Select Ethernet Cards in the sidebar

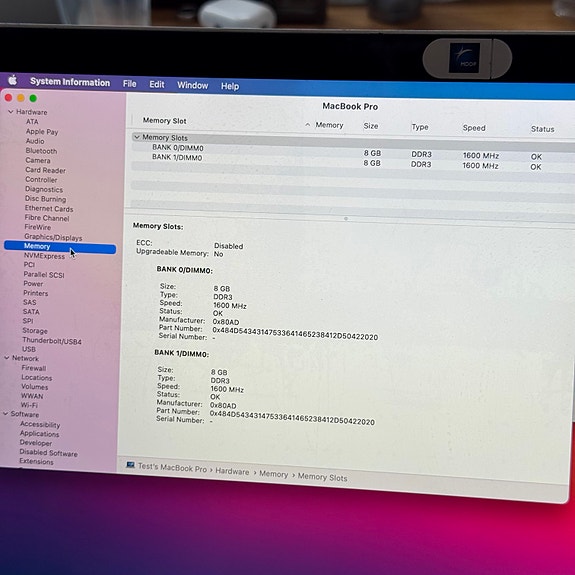point(49,209)
